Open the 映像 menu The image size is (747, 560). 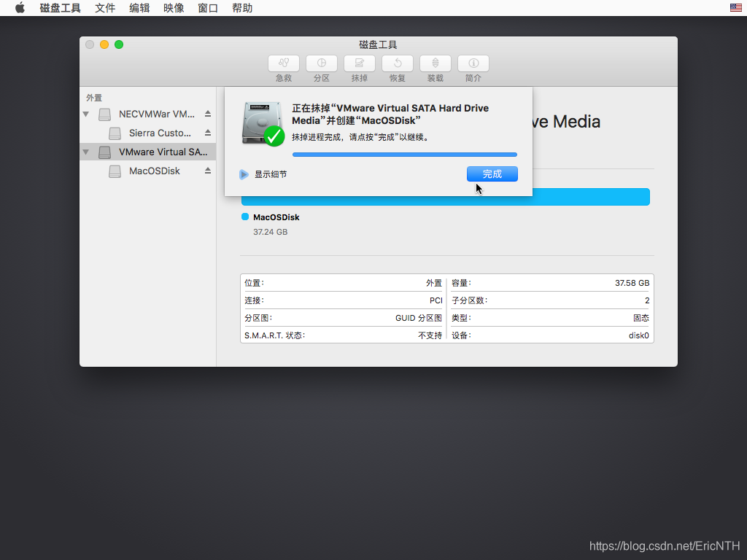174,8
